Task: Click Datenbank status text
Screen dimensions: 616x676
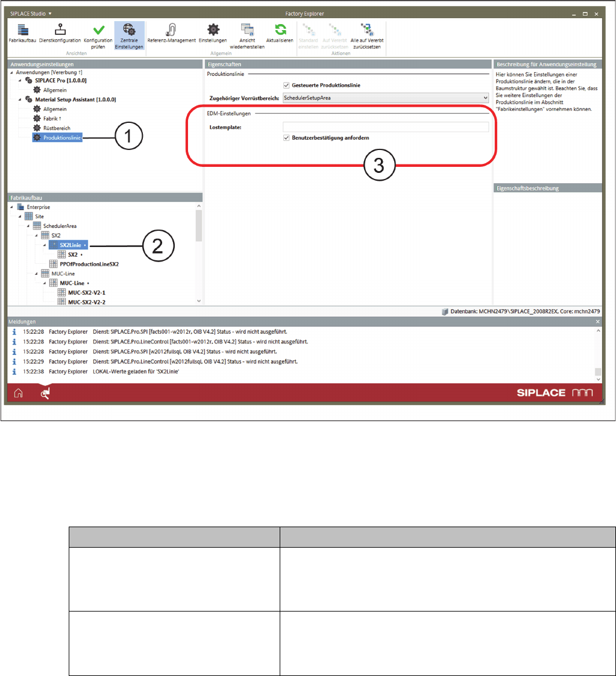Action: 525,311
